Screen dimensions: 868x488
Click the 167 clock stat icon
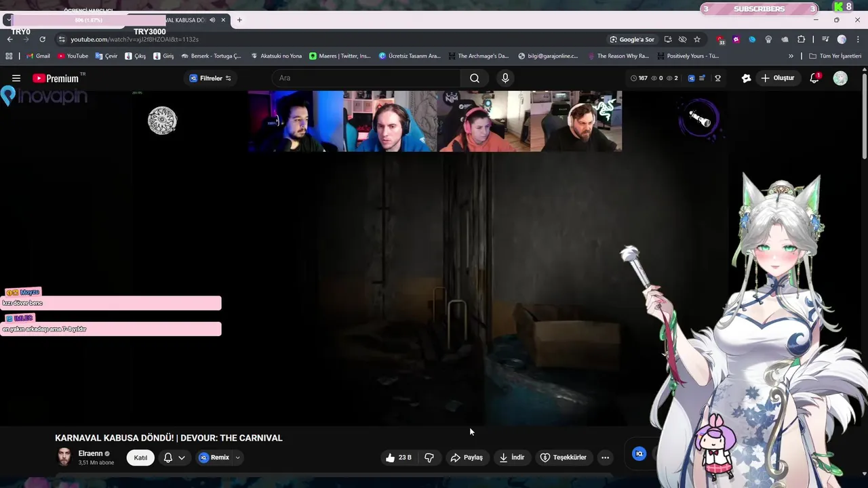coord(633,78)
